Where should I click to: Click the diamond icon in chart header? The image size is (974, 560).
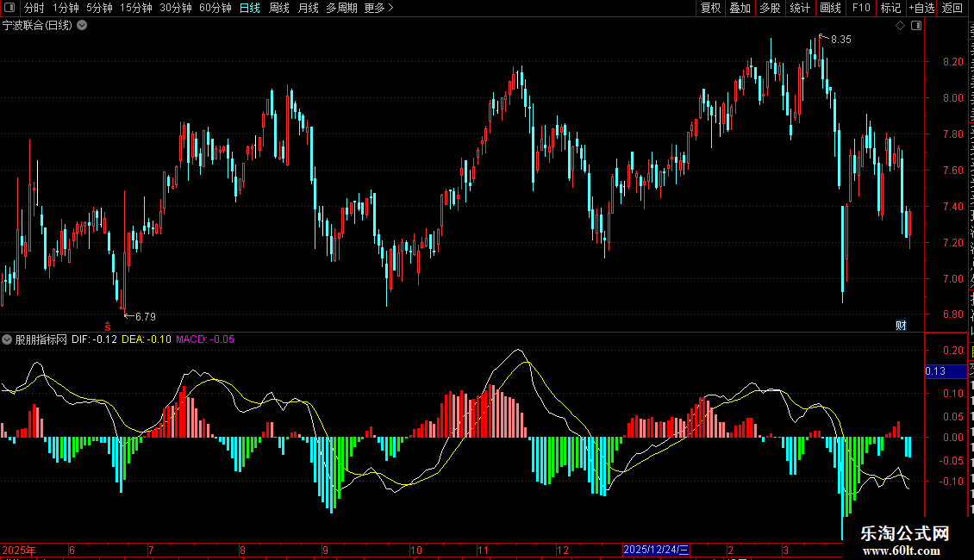pos(900,26)
